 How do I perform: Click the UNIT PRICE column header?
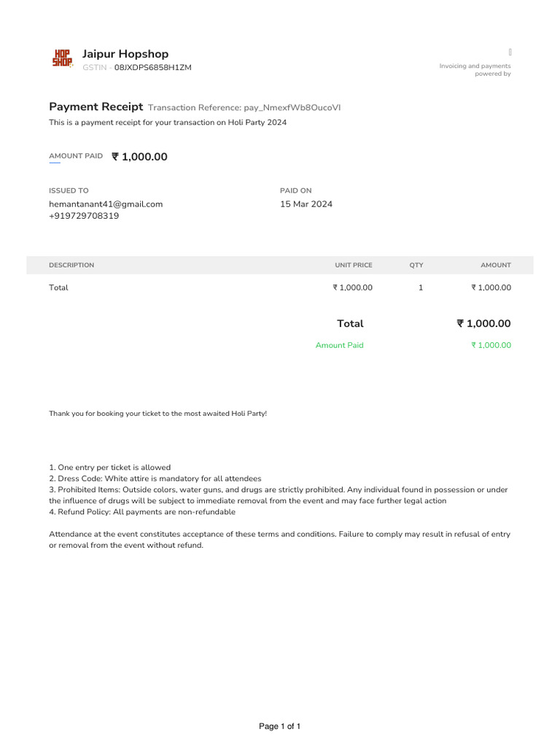354,266
